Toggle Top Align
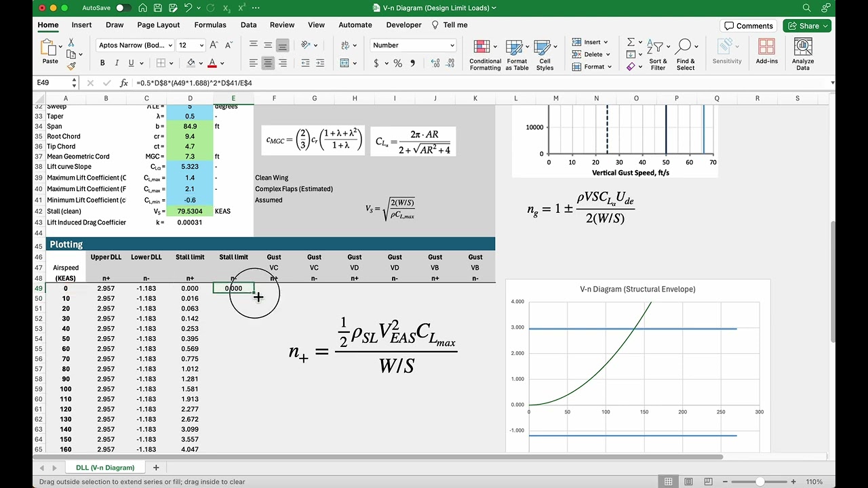Image resolution: width=868 pixels, height=488 pixels. pos(253,45)
